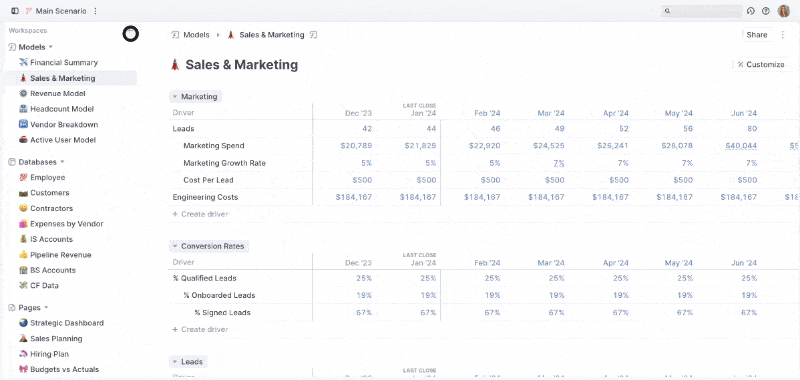Open the page options kebab beside Share
The height and width of the screenshot is (380, 800).
click(783, 35)
